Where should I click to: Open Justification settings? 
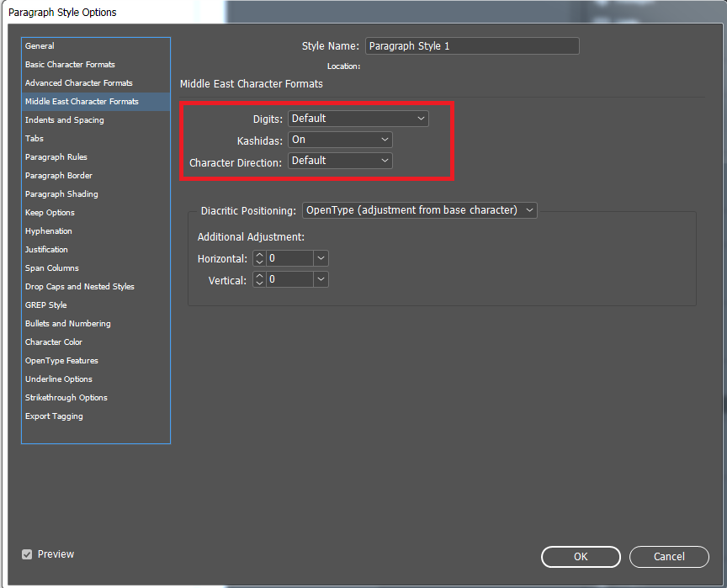coord(96,250)
